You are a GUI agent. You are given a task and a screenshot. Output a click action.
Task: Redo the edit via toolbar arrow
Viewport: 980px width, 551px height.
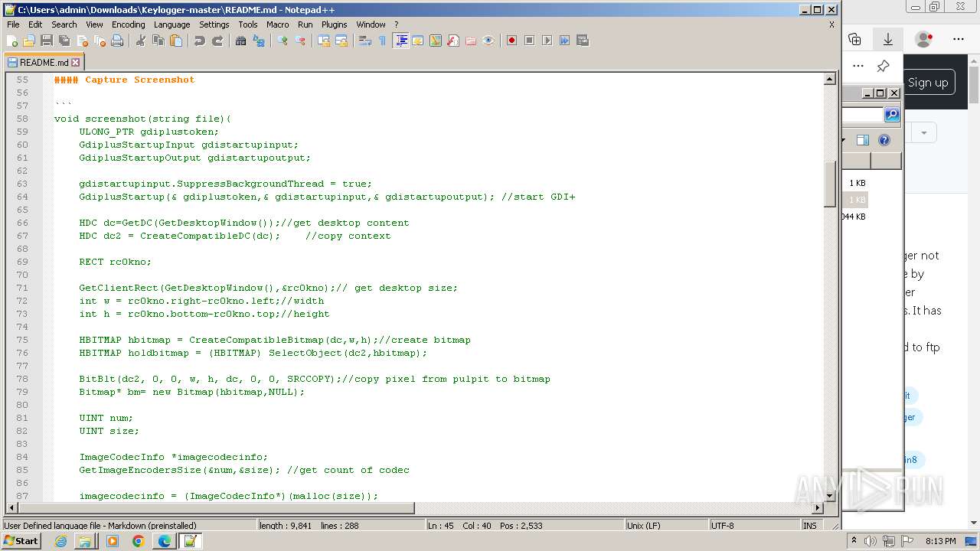[x=217, y=41]
